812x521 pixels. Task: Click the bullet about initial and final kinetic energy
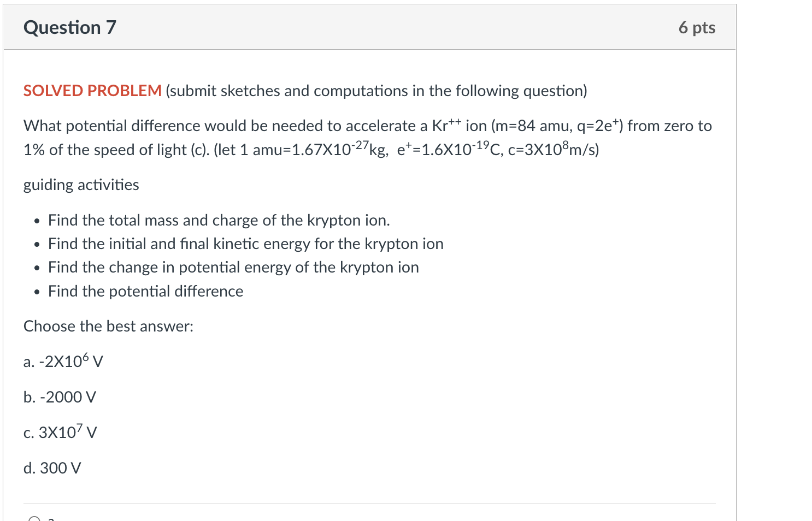pos(245,244)
